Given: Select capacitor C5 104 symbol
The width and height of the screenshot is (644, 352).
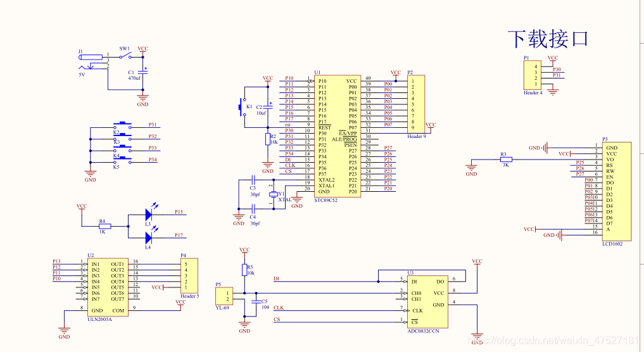Looking at the screenshot, I should [x=256, y=301].
